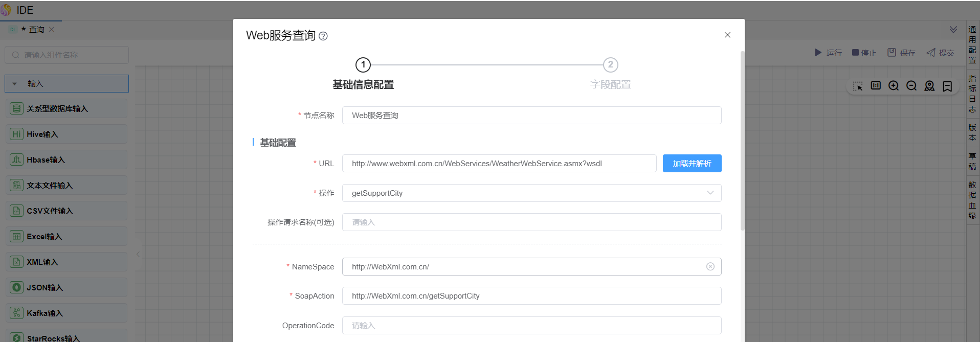This screenshot has height=342, width=980.
Task: Click the locate position pin icon
Action: coord(929,86)
